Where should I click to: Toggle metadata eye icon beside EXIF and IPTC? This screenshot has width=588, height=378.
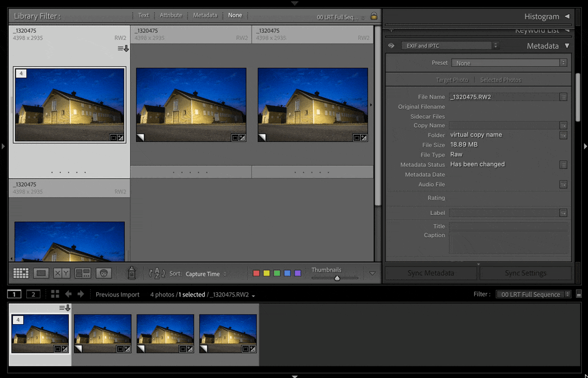click(391, 46)
